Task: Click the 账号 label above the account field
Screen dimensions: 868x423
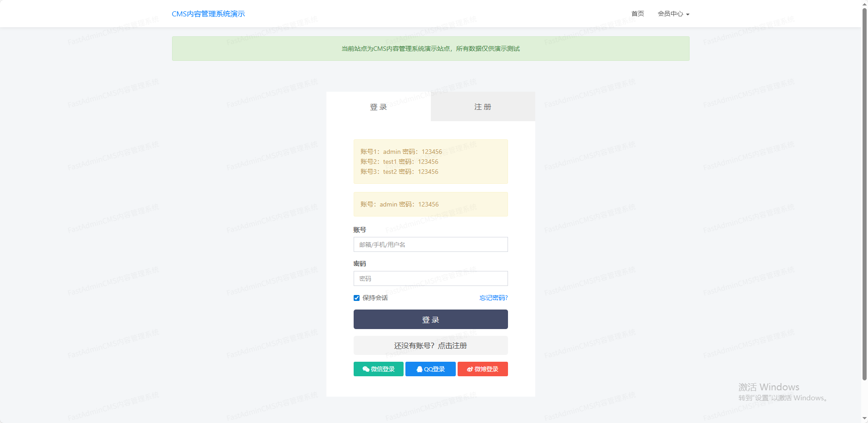Action: coord(360,230)
